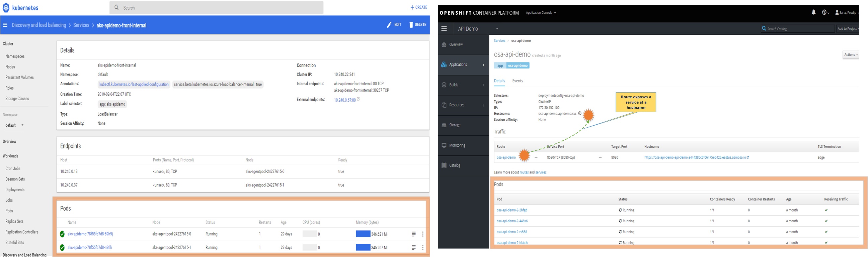Image resolution: width=868 pixels, height=257 pixels.
Task: Click the OpenShift notifications bell icon
Action: tap(813, 12)
